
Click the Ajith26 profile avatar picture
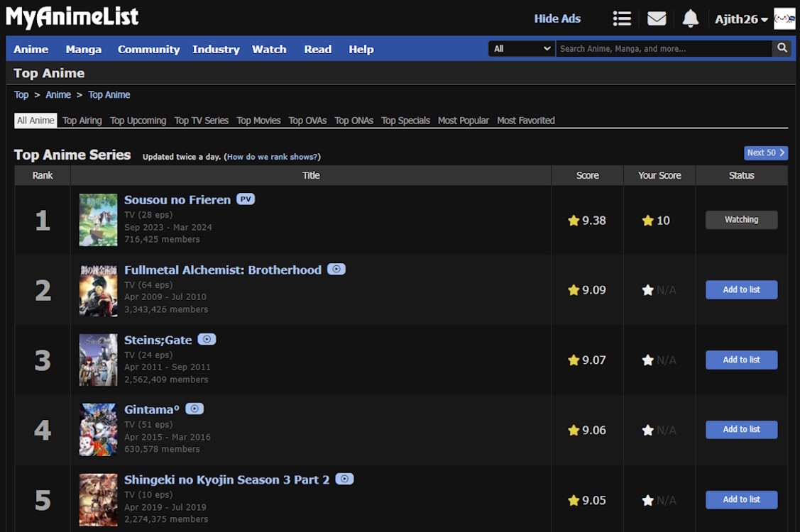pos(784,19)
